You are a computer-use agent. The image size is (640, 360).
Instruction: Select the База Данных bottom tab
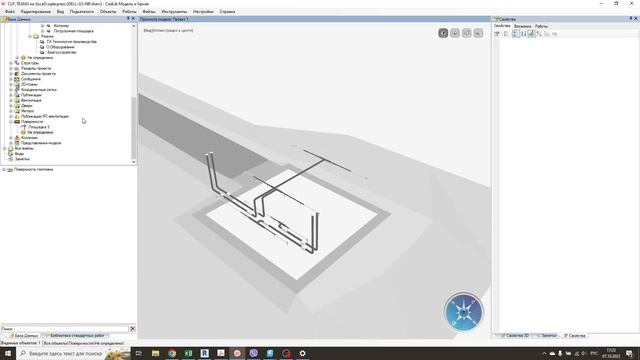24,336
